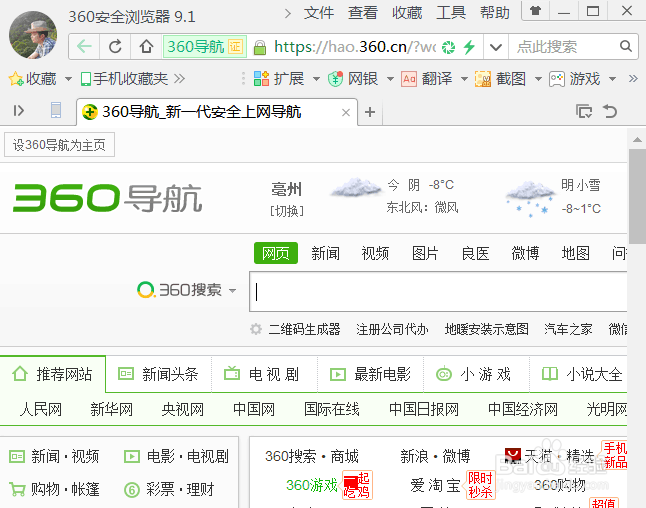Open the 工具 menu

[x=451, y=13]
